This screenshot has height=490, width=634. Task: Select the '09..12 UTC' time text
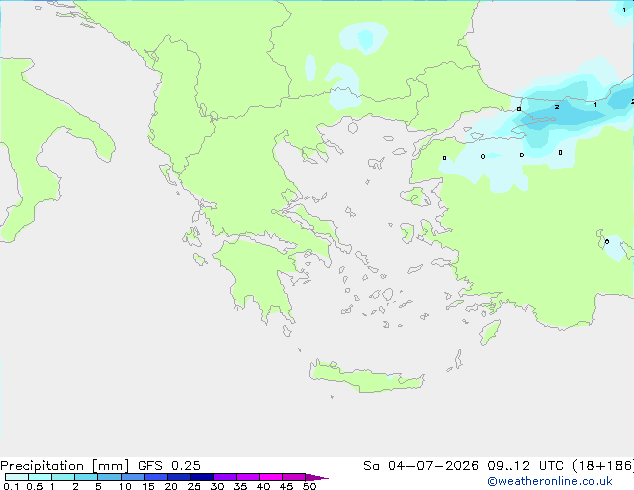click(x=525, y=466)
